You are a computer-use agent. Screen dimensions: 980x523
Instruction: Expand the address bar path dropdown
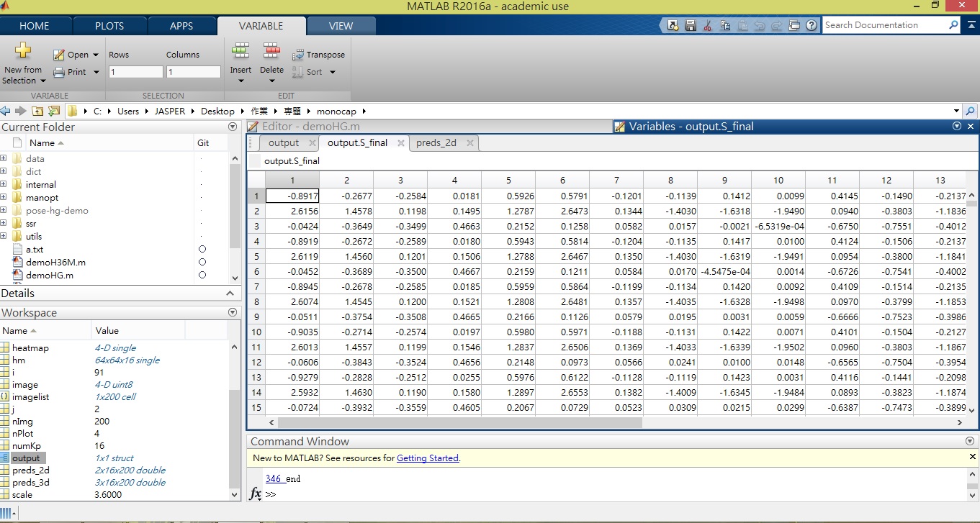click(956, 111)
